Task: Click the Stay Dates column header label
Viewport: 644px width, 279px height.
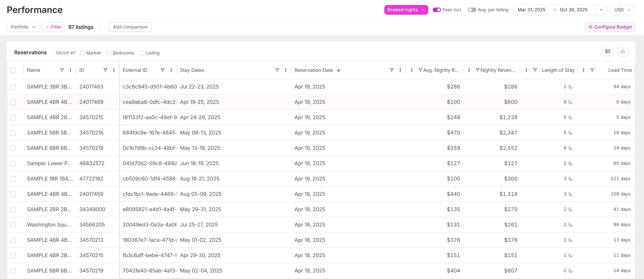Action: click(x=192, y=70)
